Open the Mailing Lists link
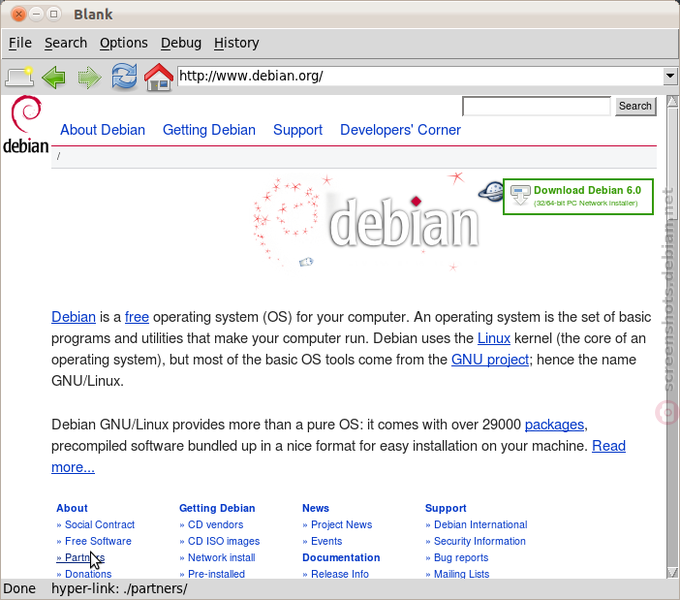The height and width of the screenshot is (600, 680). (x=461, y=574)
